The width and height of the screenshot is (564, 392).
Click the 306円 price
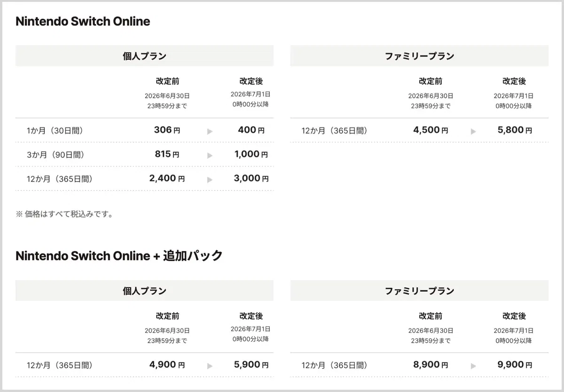click(167, 130)
